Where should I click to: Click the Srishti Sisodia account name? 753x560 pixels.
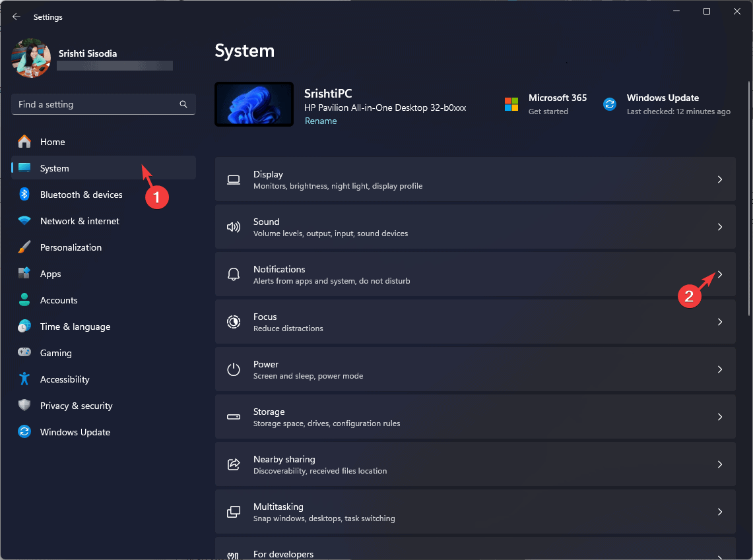click(x=87, y=53)
